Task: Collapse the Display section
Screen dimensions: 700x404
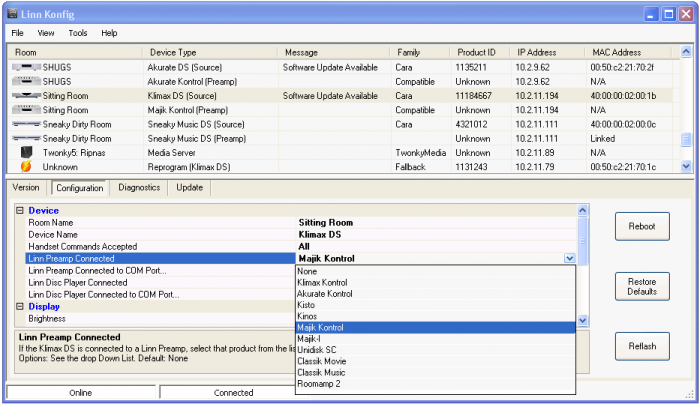Action: coord(20,306)
